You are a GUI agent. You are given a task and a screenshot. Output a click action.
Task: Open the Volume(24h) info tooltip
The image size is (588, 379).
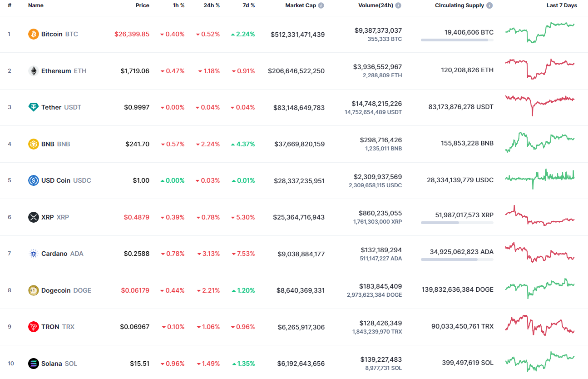click(x=397, y=5)
